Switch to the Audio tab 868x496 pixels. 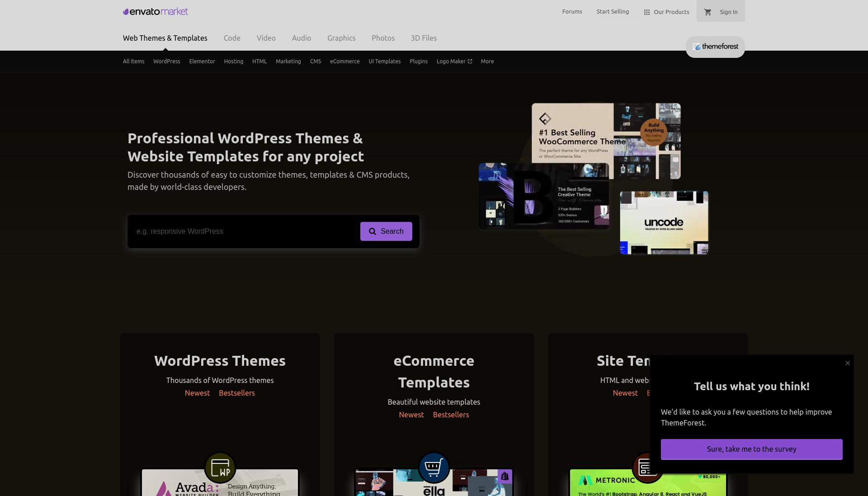click(302, 38)
